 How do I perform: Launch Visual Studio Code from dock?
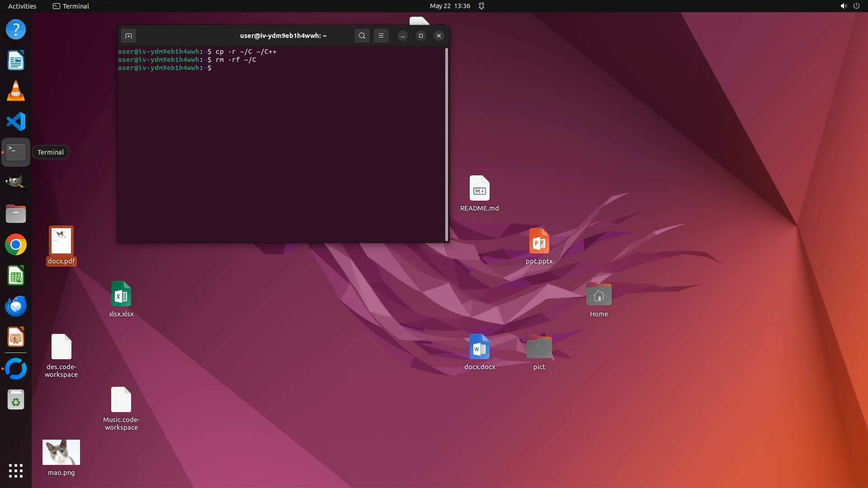pyautogui.click(x=16, y=122)
